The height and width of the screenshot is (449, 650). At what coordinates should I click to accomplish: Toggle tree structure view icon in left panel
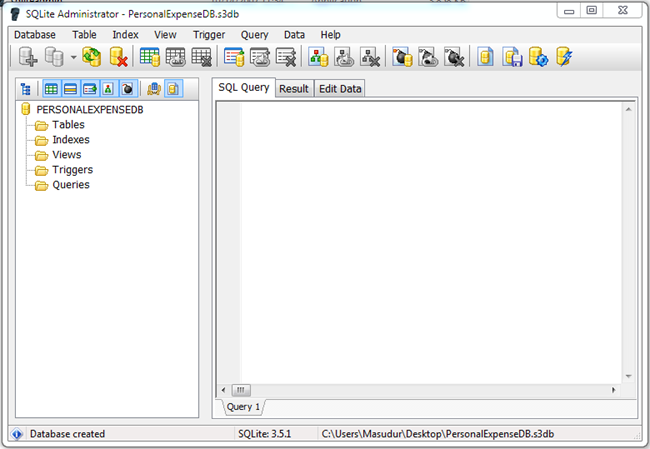click(x=26, y=89)
